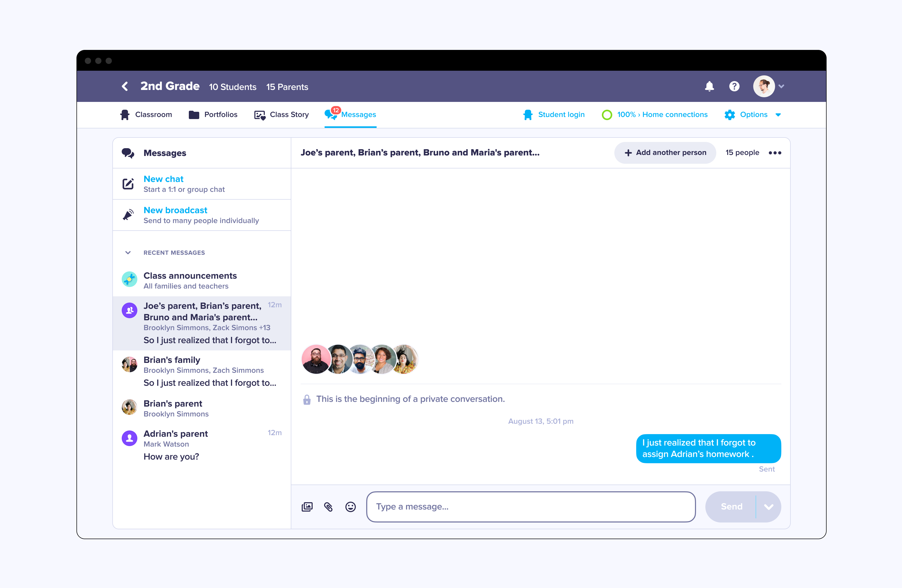Open the Student login link

tap(554, 115)
